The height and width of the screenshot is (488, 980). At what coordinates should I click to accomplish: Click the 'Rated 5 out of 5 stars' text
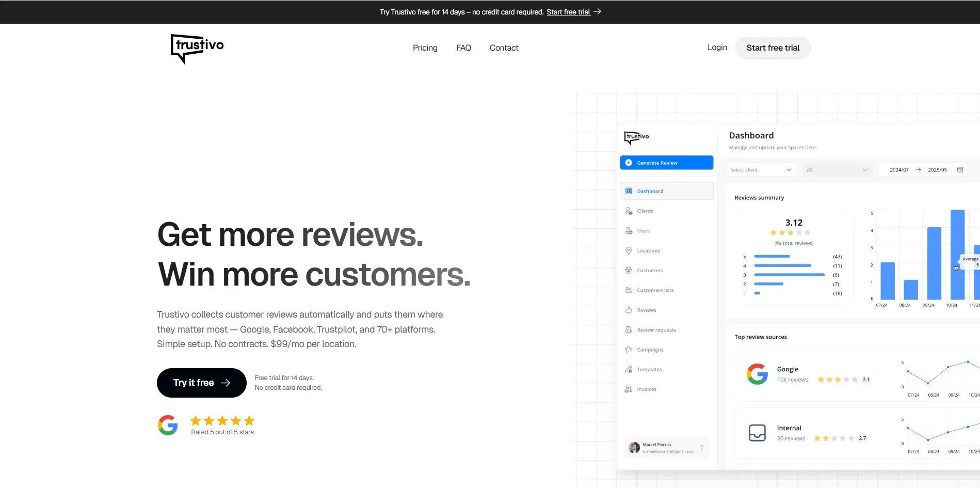coord(222,432)
